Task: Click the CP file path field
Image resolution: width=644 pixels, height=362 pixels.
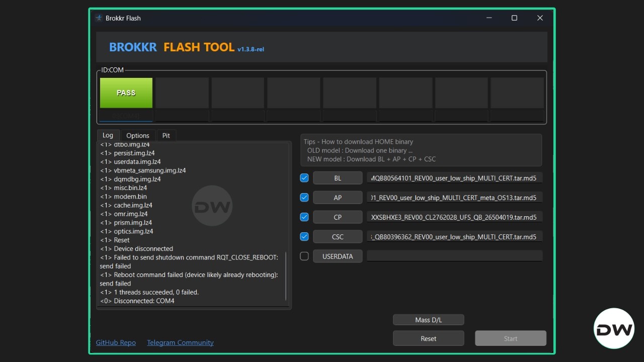Action: (x=455, y=217)
